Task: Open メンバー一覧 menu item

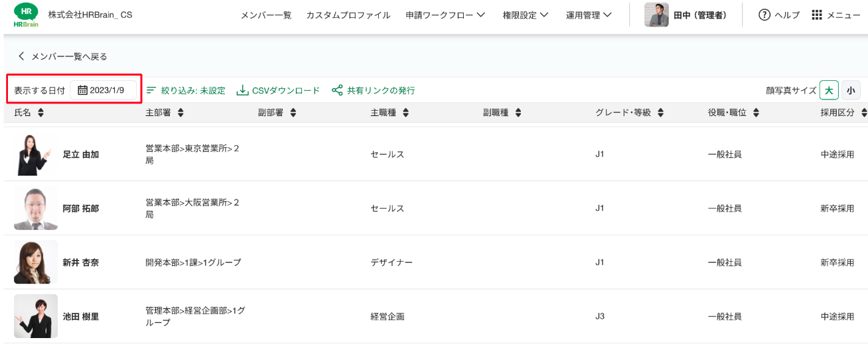Action: [265, 15]
